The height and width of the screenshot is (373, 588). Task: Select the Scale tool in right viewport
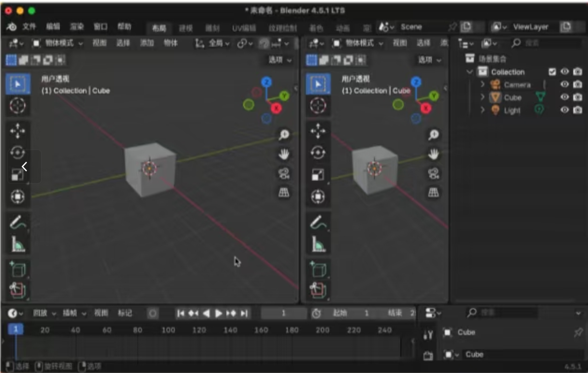coord(318,175)
